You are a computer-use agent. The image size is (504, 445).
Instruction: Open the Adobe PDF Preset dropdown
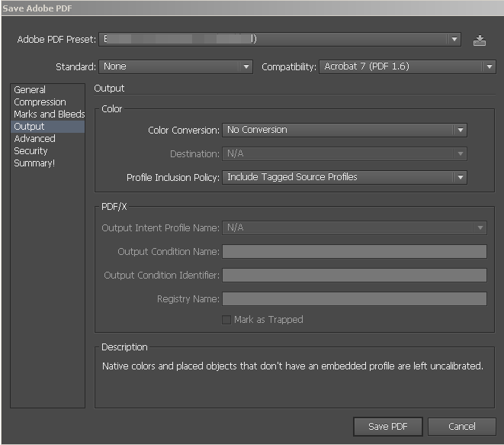(281, 39)
